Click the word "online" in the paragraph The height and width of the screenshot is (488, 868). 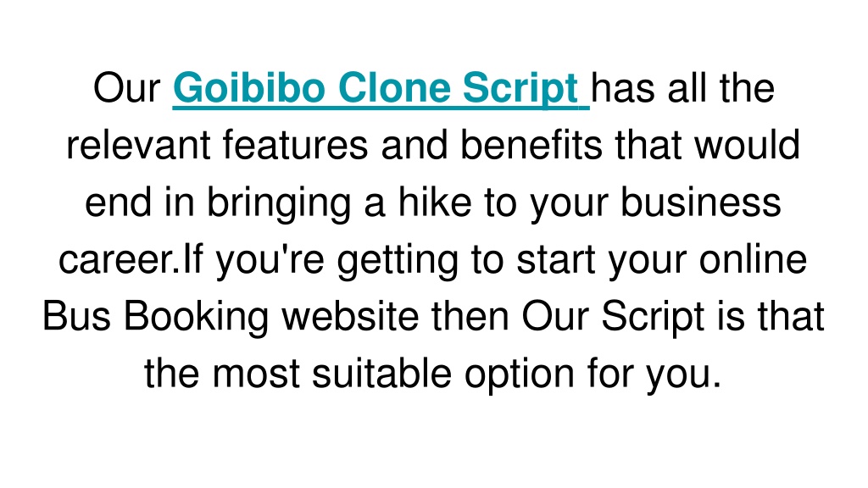[753, 259]
